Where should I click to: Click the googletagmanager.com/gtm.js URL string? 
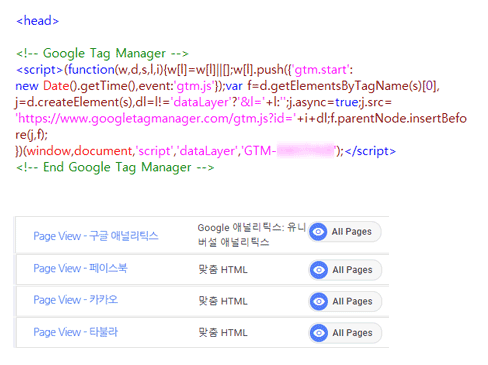point(155,118)
